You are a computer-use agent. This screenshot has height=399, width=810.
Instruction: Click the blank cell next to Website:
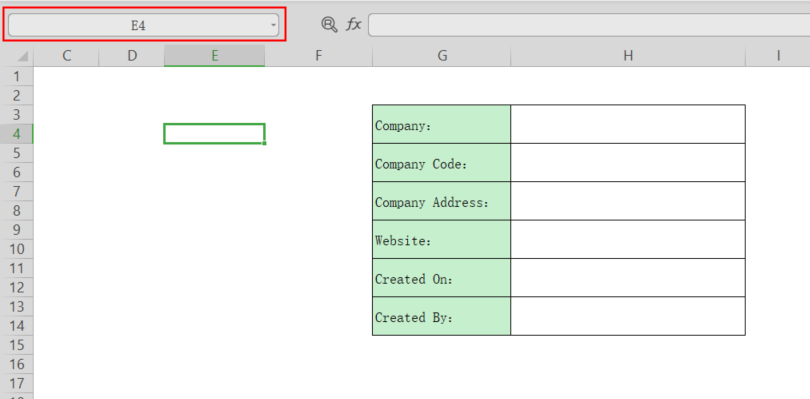(x=628, y=239)
